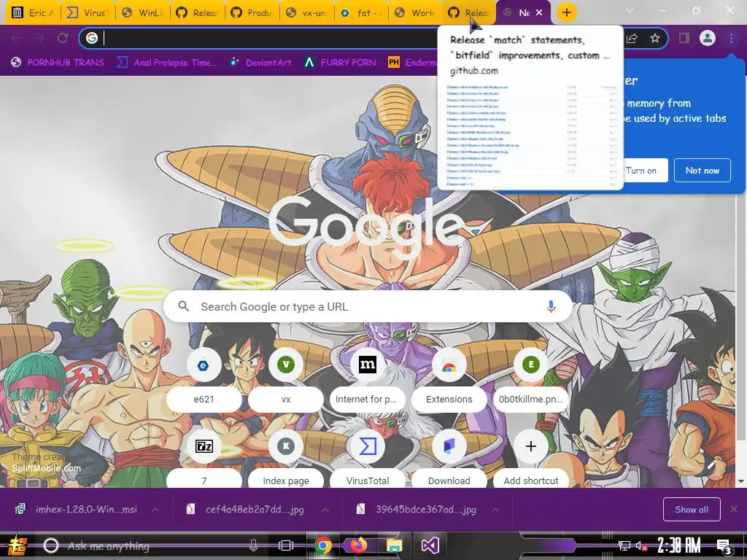Click the muted volume tray icon
The width and height of the screenshot is (747, 560).
[x=641, y=546]
